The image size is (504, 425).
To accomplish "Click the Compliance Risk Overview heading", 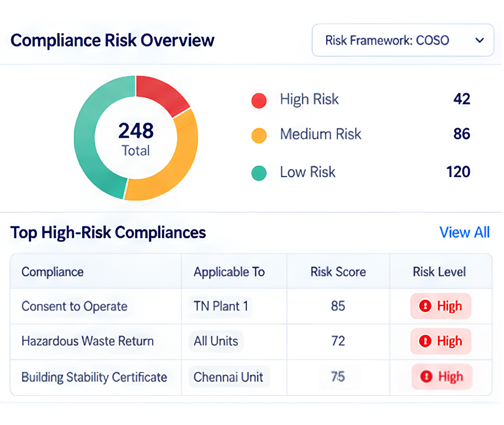I will [112, 40].
